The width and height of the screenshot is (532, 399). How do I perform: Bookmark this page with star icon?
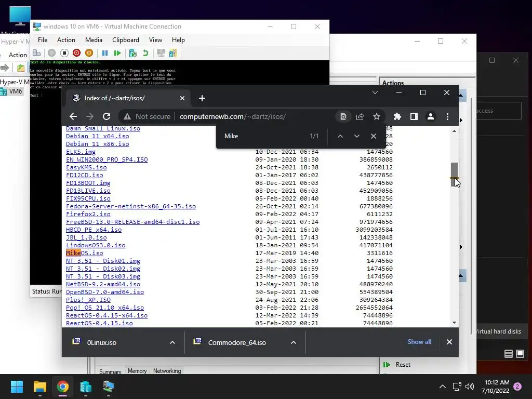[x=377, y=117]
